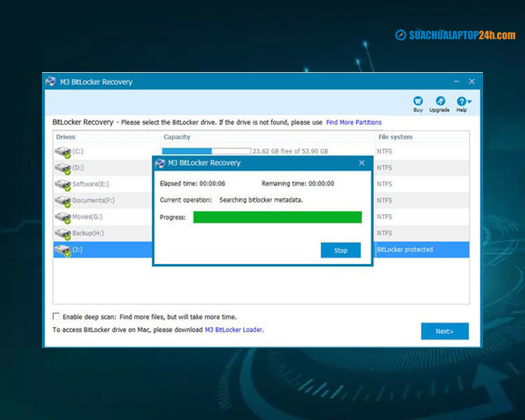Close the main M3 BitLocker Recovery window
This screenshot has width=525, height=420.
click(x=472, y=81)
